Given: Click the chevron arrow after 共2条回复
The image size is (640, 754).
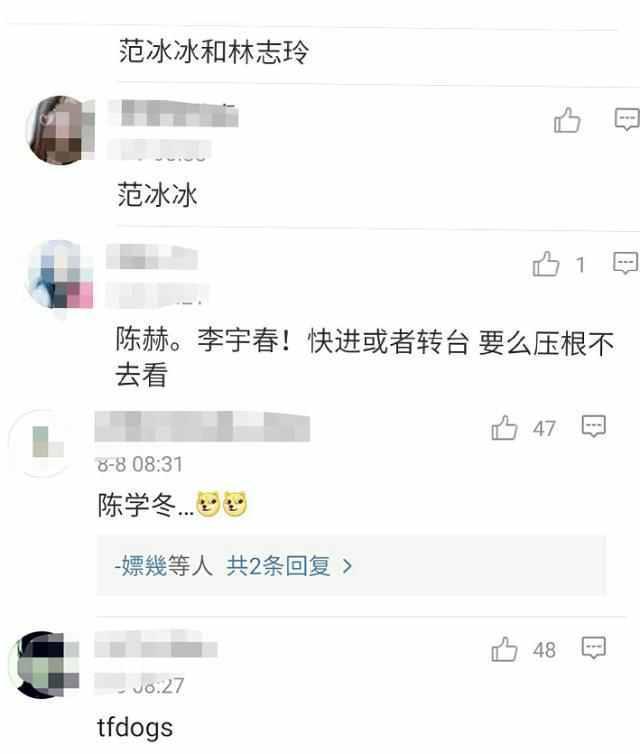Looking at the screenshot, I should click(347, 566).
